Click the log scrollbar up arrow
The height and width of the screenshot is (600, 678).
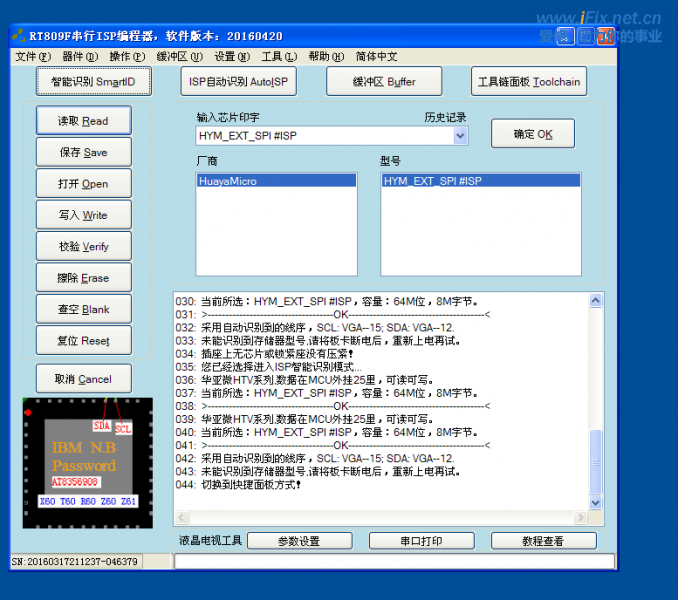pyautogui.click(x=595, y=300)
